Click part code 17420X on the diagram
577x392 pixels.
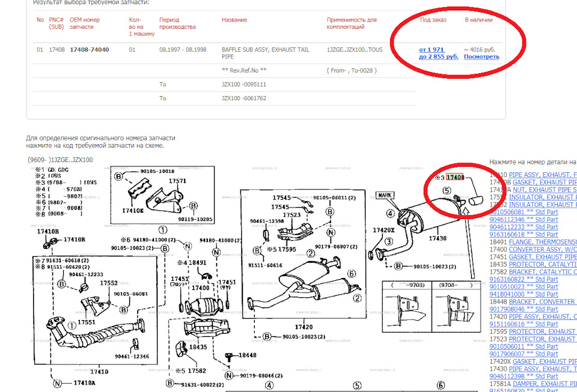point(383,231)
